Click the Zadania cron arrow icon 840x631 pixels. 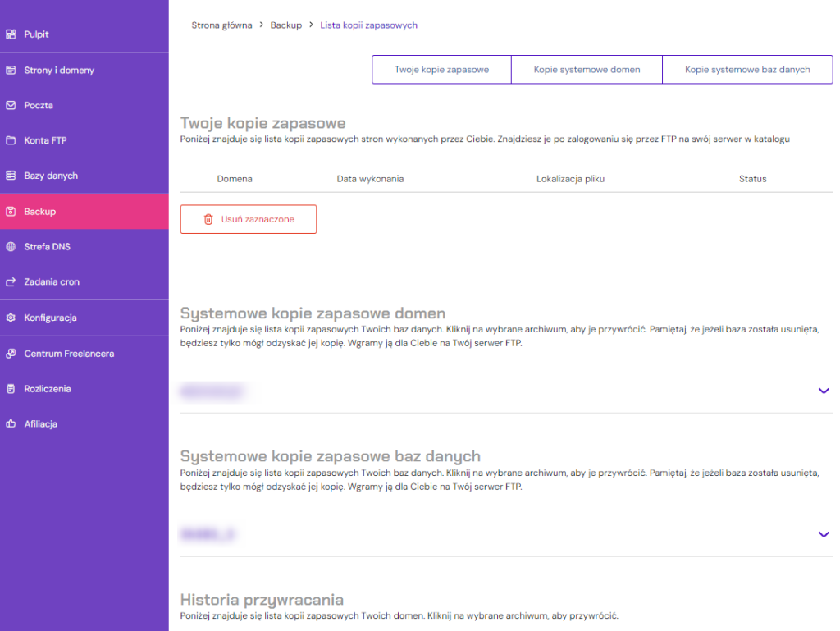point(11,282)
